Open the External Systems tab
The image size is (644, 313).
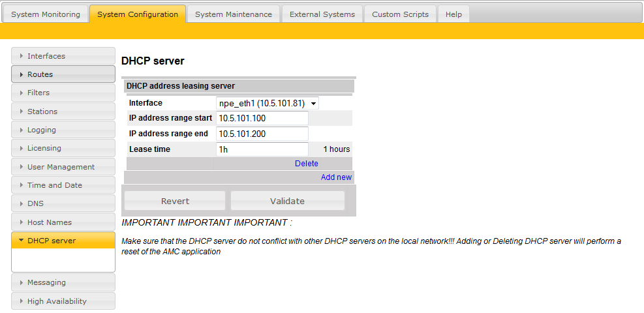tap(322, 14)
